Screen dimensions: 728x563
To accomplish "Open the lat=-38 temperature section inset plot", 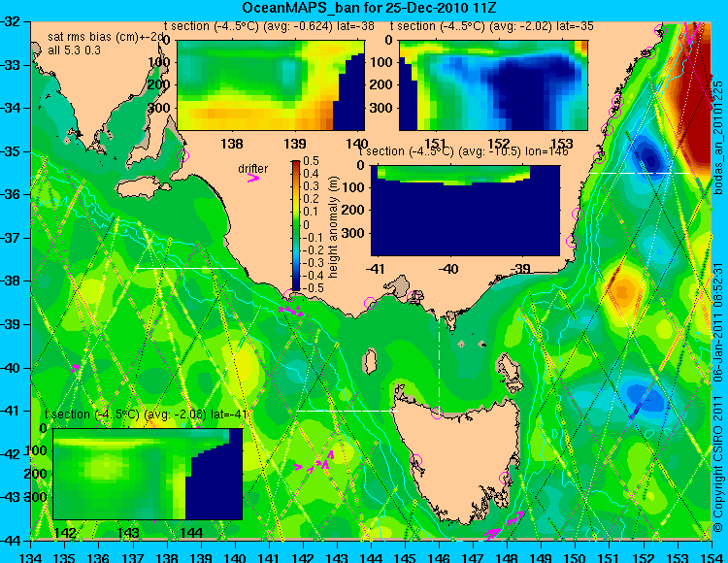I will [271, 85].
